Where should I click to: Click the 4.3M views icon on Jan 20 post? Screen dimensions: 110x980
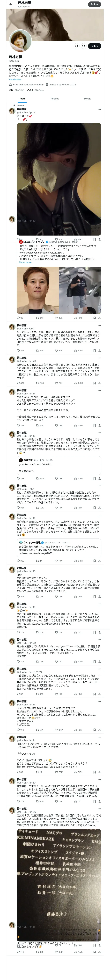point(76,383)
